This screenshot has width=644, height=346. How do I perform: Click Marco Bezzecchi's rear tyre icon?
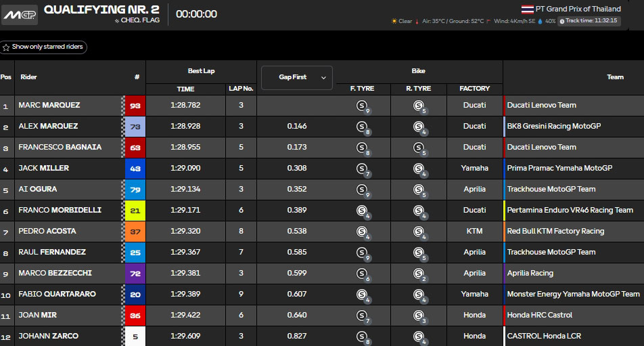click(419, 274)
